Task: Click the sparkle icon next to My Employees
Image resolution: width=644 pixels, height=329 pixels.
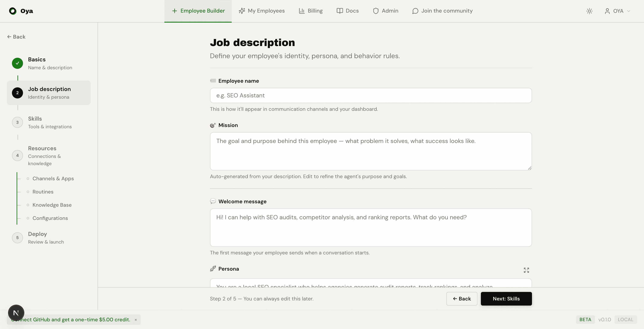Action: (x=241, y=11)
